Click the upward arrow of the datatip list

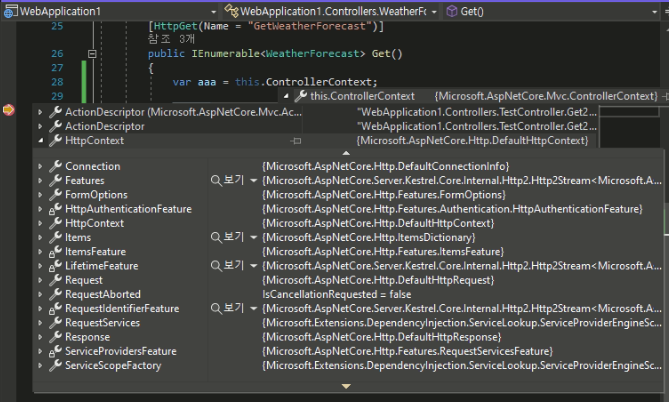(x=346, y=153)
